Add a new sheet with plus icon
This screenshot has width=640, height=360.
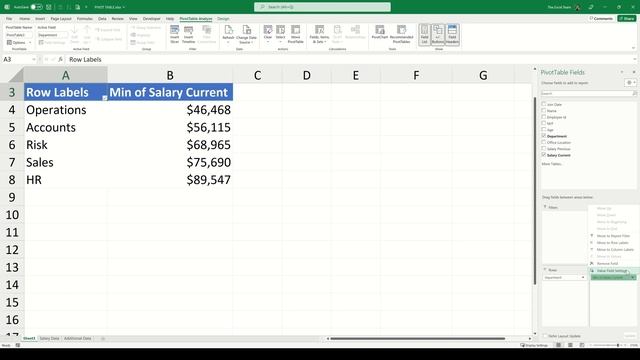[x=103, y=338]
